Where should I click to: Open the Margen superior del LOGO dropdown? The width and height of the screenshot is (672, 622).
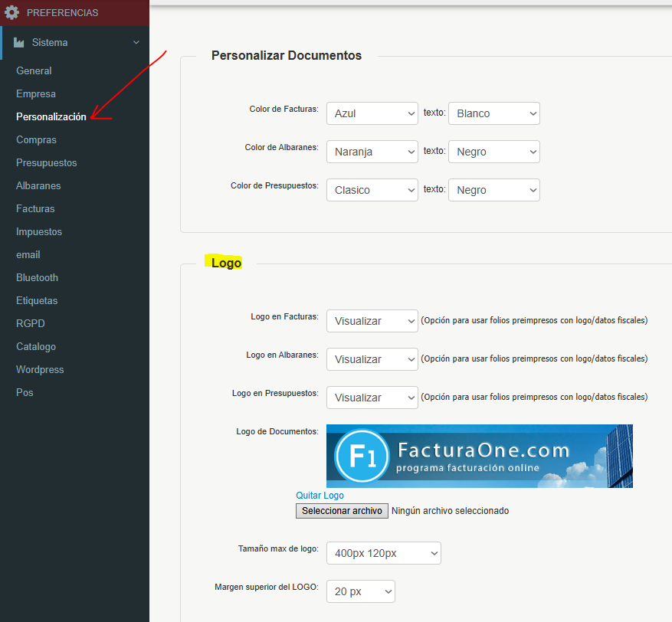[x=360, y=591]
